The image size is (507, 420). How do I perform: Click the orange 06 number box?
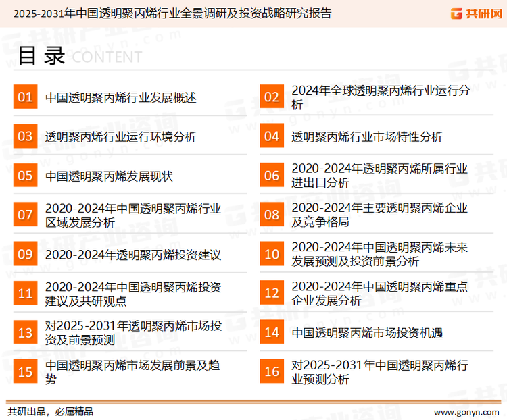272,175
